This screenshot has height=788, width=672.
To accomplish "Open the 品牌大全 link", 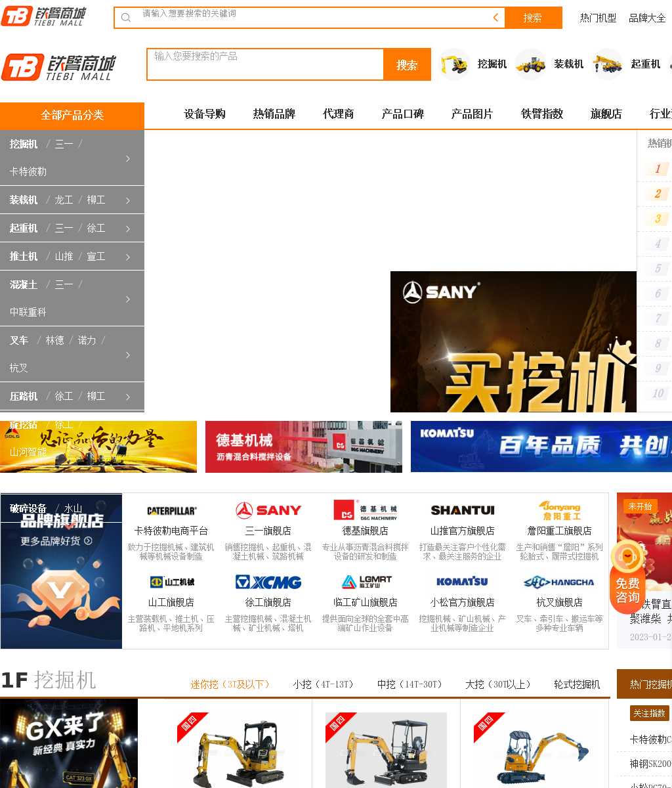I will 647,18.
